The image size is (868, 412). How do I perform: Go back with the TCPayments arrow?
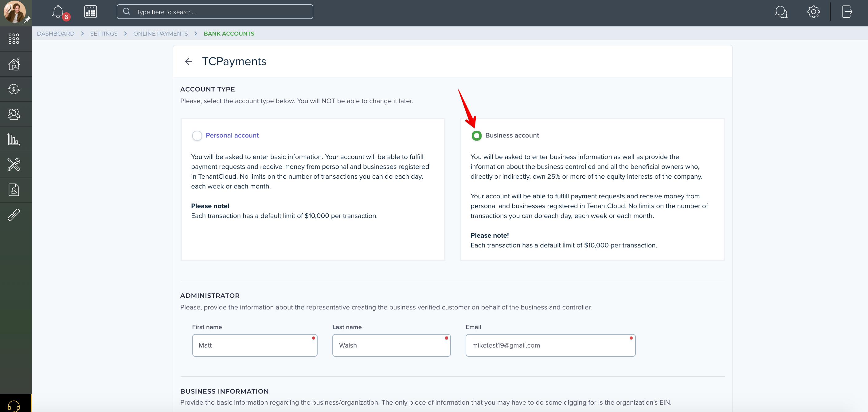coord(189,61)
